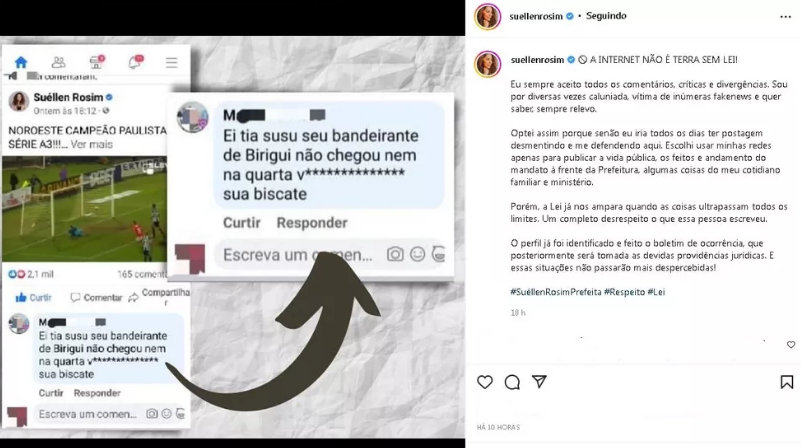Open the Facebook notifications bell
This screenshot has height=448, width=801.
(134, 62)
